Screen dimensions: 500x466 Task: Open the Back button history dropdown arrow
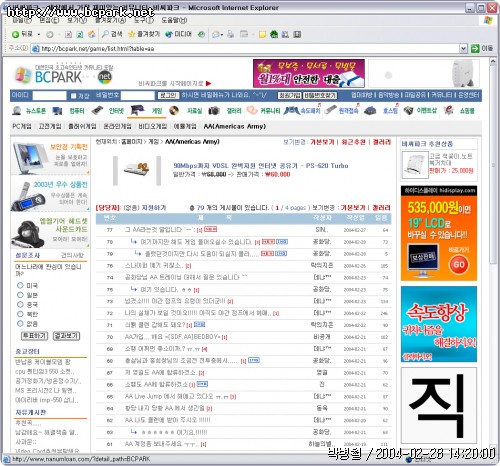point(39,34)
